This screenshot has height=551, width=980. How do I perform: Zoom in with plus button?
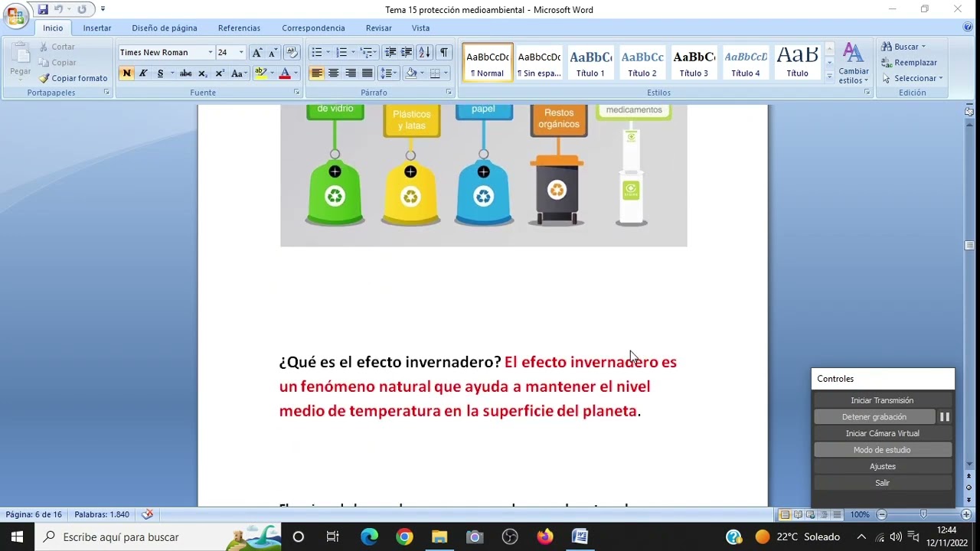tap(966, 515)
